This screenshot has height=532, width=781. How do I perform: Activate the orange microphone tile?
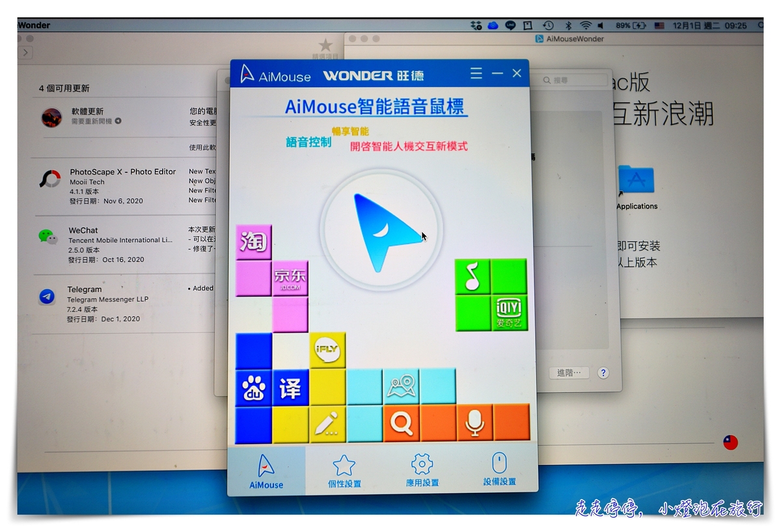point(474,423)
